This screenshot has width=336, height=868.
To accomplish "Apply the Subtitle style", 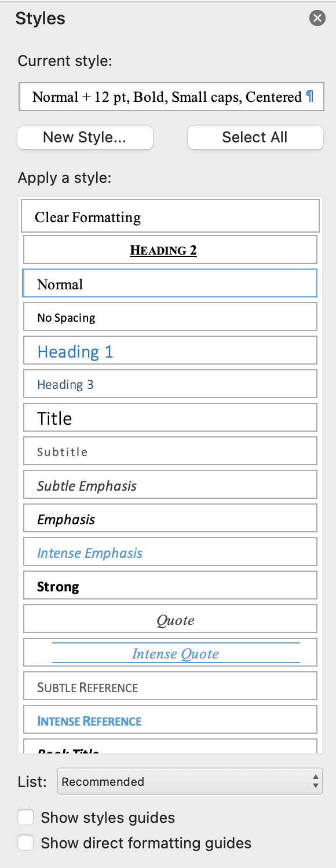I will 170,451.
